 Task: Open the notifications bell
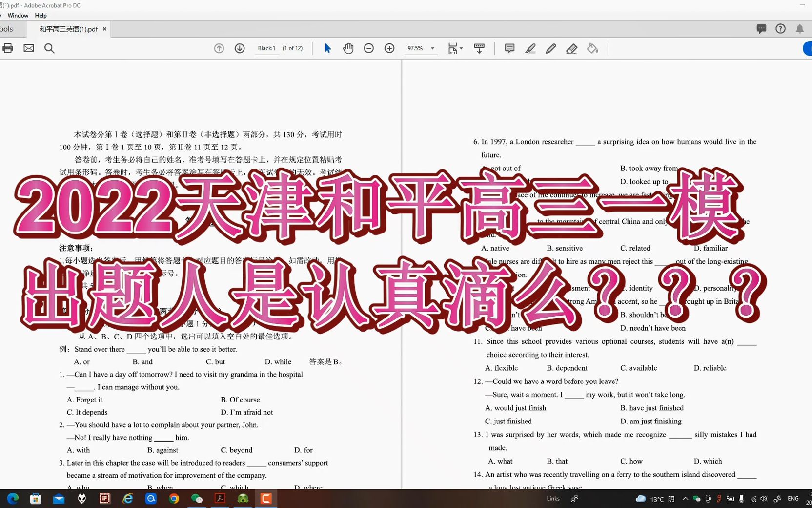click(800, 29)
